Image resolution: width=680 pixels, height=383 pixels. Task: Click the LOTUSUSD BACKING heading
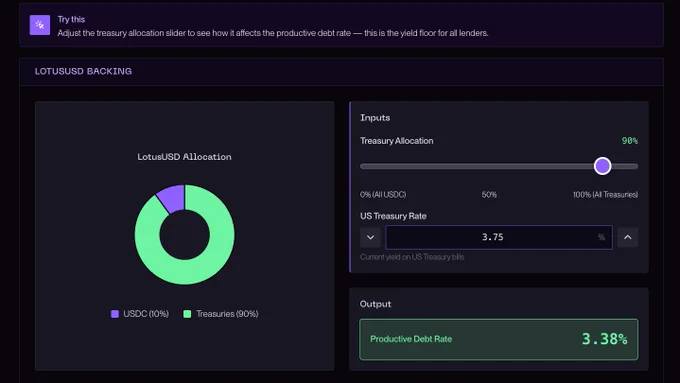(83, 71)
